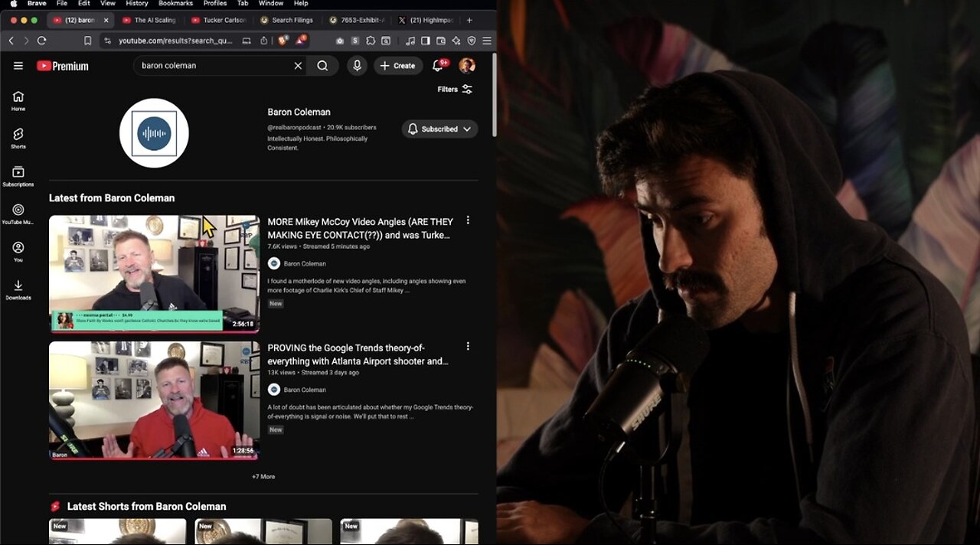Open the Bookmarks menu
The image size is (980, 545).
click(x=175, y=4)
